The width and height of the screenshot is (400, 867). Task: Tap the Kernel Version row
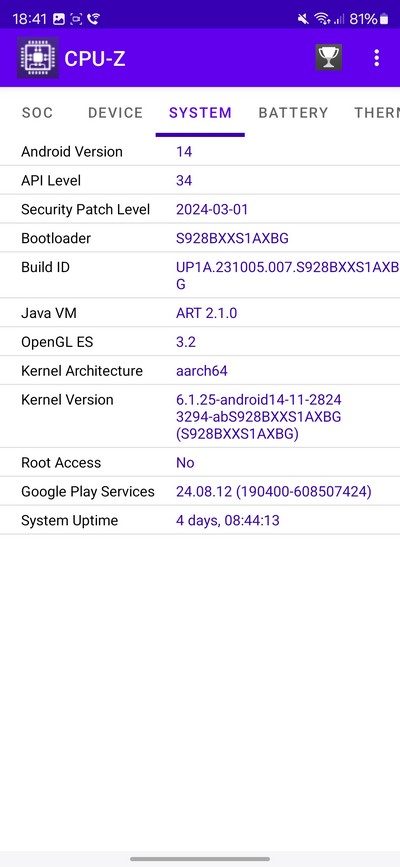[x=200, y=416]
